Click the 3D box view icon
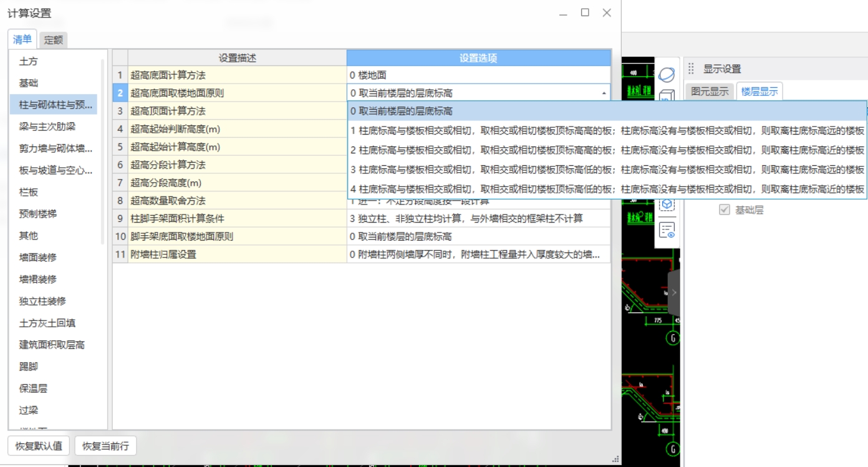Viewport: 868px width, 467px height. pos(666,95)
